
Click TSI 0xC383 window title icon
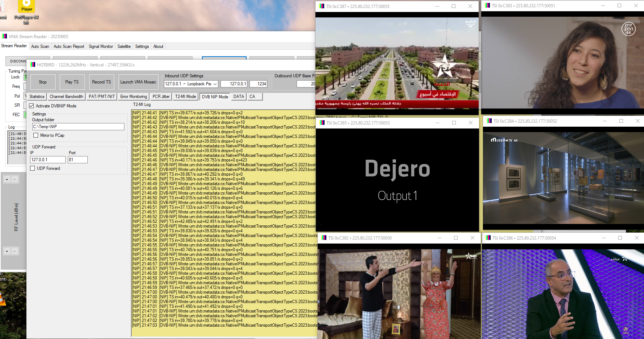pyautogui.click(x=487, y=5)
